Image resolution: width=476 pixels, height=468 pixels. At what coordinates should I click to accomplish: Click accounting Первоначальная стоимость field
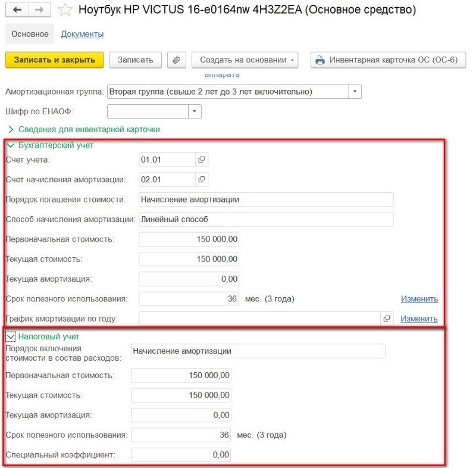coord(189,239)
